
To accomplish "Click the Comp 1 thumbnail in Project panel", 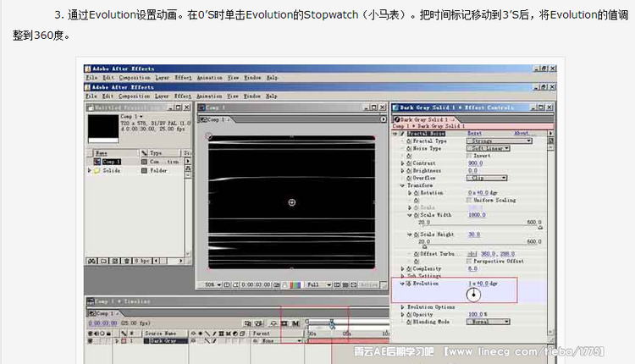I will pyautogui.click(x=103, y=129).
